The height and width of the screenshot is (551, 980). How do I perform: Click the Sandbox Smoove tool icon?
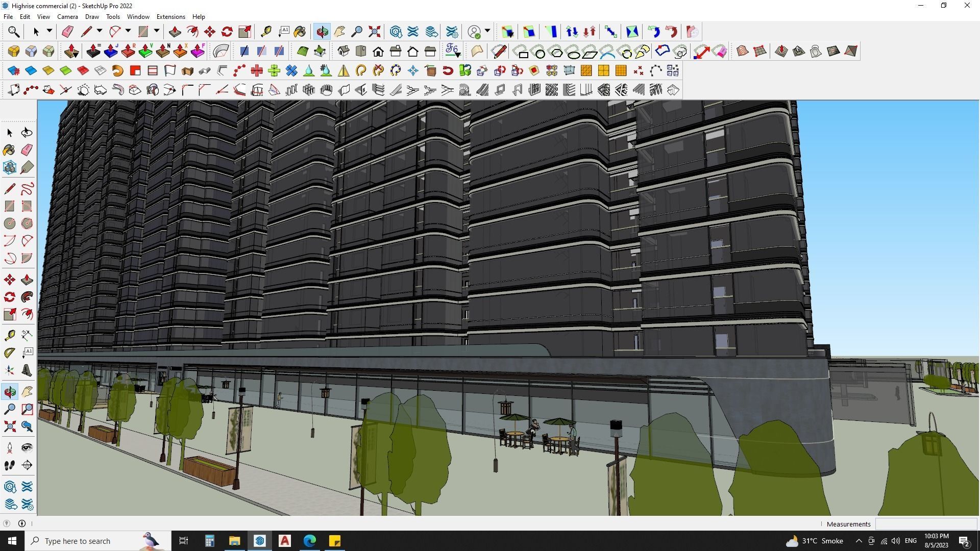pyautogui.click(x=781, y=51)
